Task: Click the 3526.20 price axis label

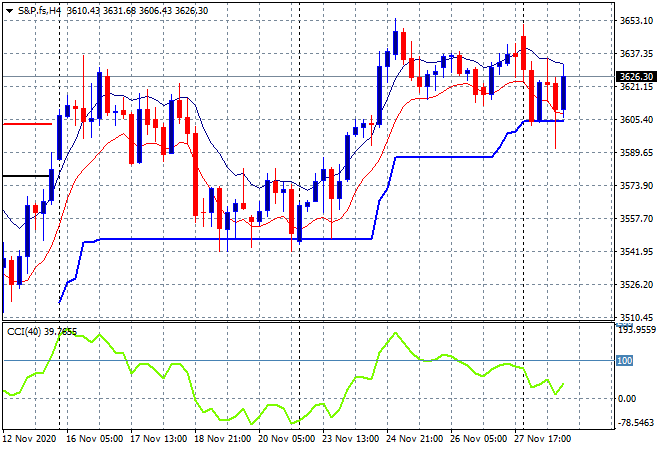Action: pyautogui.click(x=636, y=285)
